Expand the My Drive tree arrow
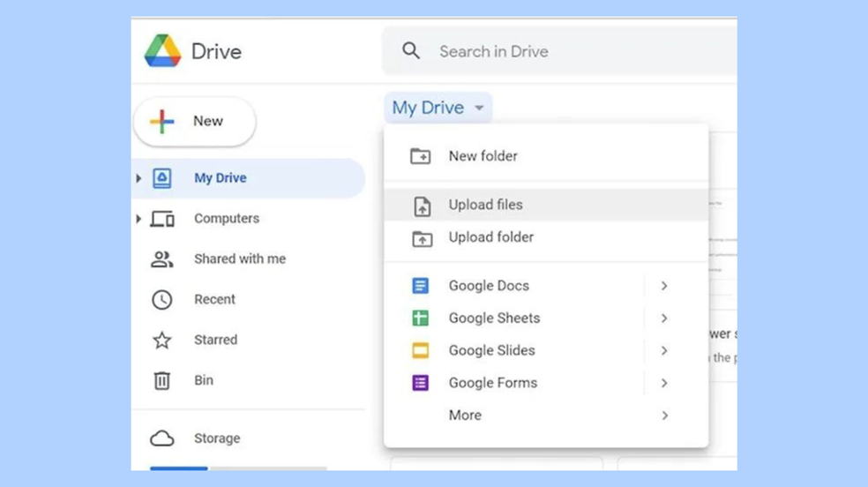This screenshot has width=868, height=487. tap(138, 178)
